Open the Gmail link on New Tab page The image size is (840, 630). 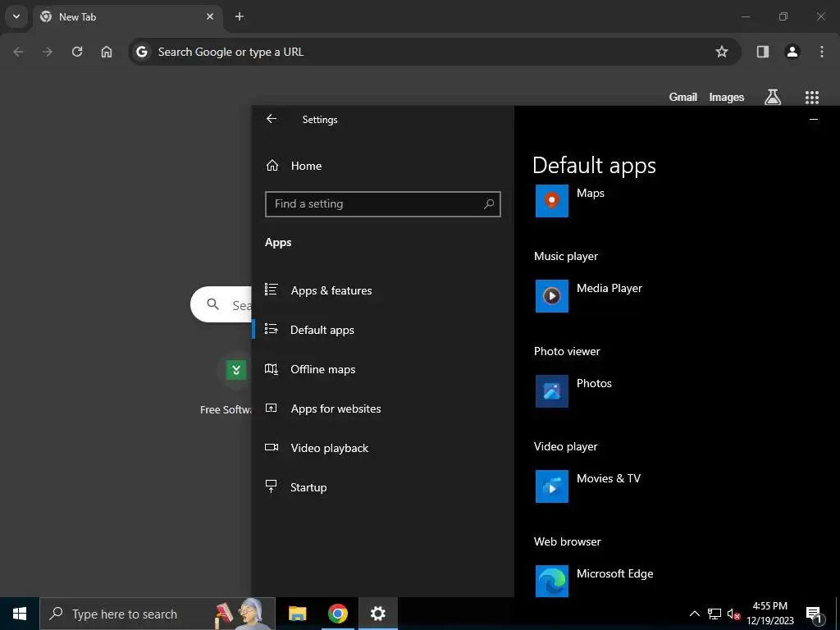pos(683,97)
